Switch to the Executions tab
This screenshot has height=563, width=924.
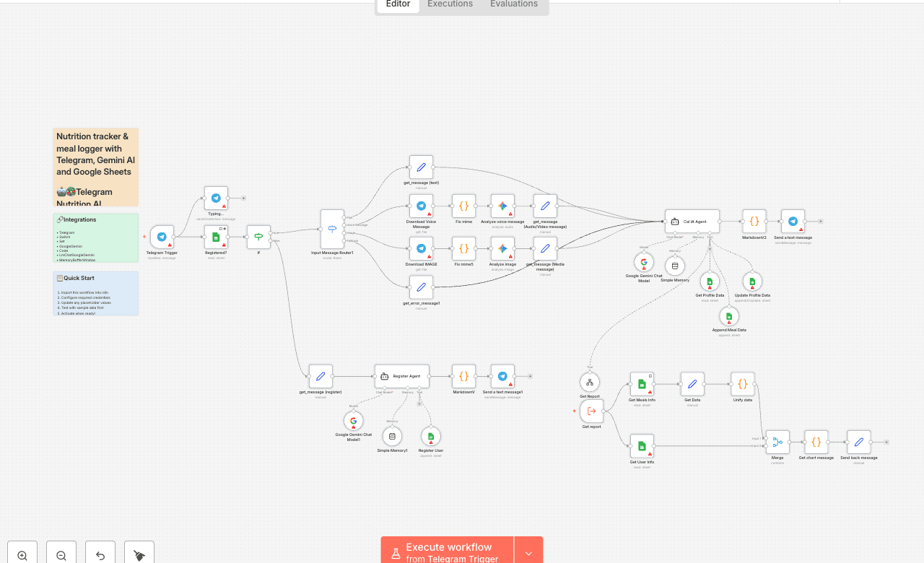click(x=450, y=4)
